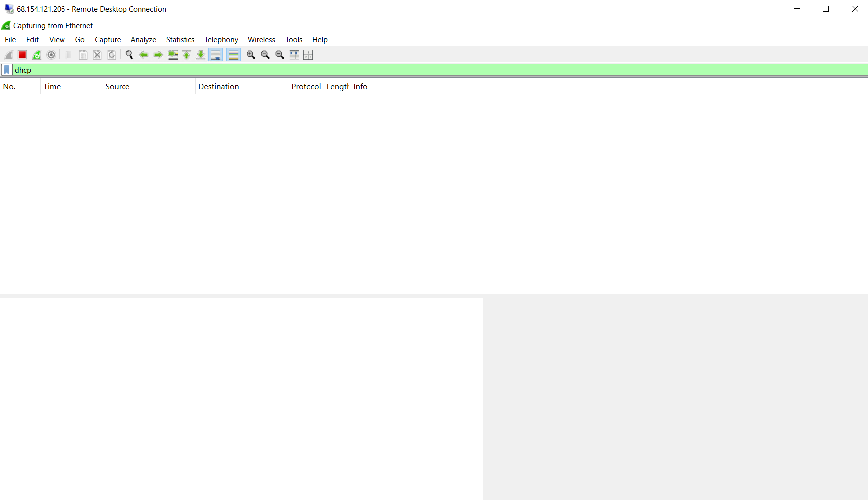Sort packets by Time column

pyautogui.click(x=71, y=87)
